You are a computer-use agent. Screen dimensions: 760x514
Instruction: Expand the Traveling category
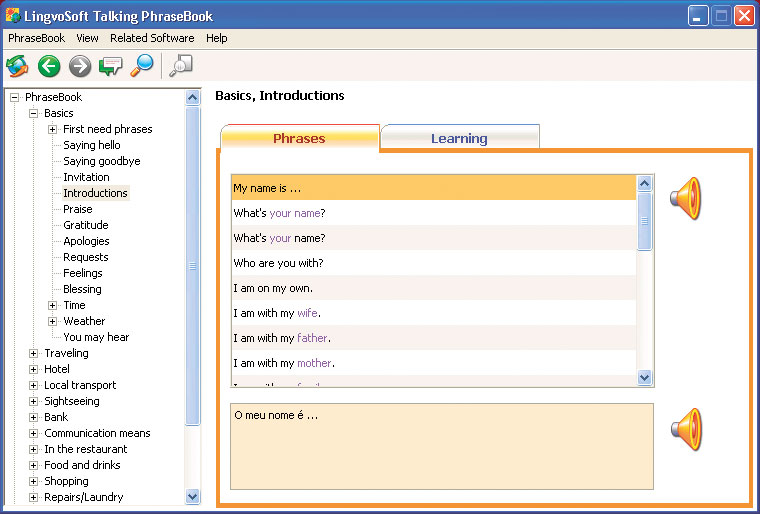tap(33, 353)
